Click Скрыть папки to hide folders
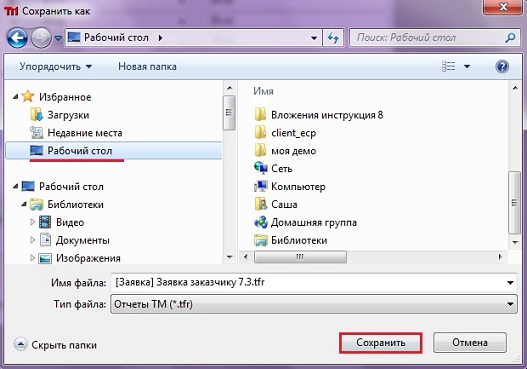Viewport: 527px width, 369px height. coord(55,345)
